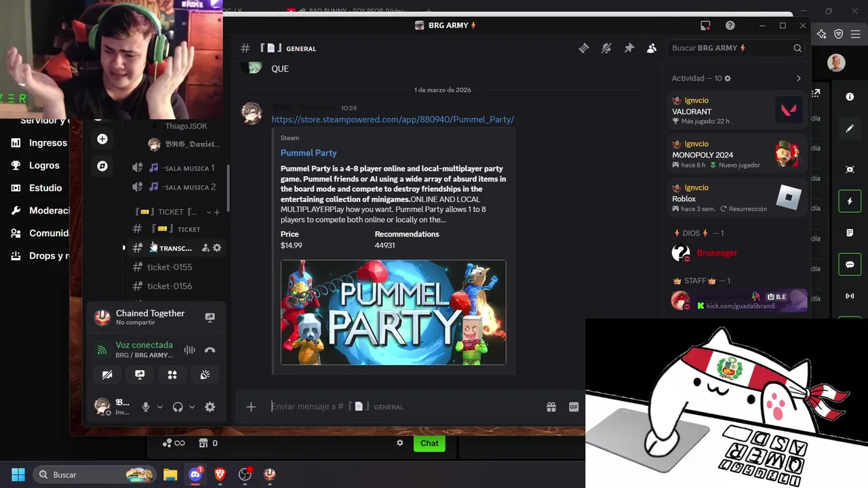Join the SALA MUSICA 1 voice channel

pyautogui.click(x=176, y=168)
